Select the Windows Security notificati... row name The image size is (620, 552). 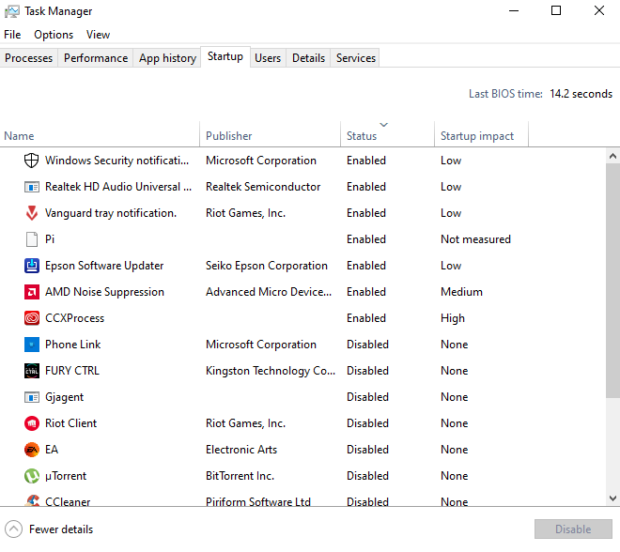[117, 161]
